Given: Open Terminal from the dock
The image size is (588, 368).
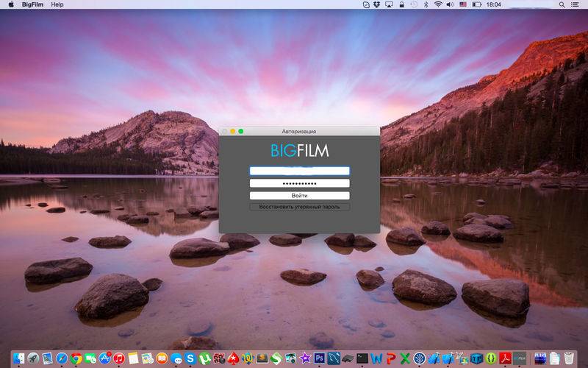Looking at the screenshot, I should (362, 358).
